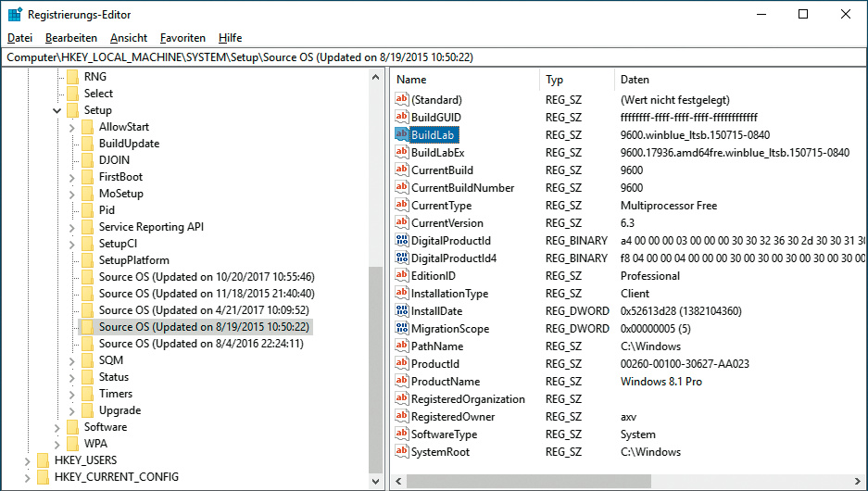The width and height of the screenshot is (868, 491).
Task: Expand the Software key node
Action: [x=57, y=427]
